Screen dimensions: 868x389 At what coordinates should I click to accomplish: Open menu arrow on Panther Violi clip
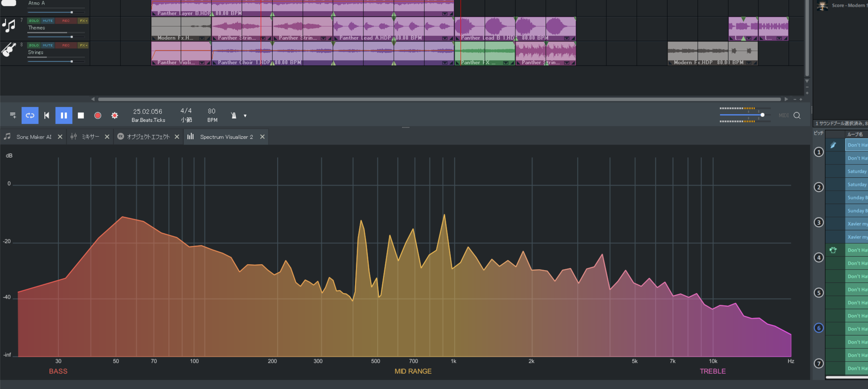(201, 63)
